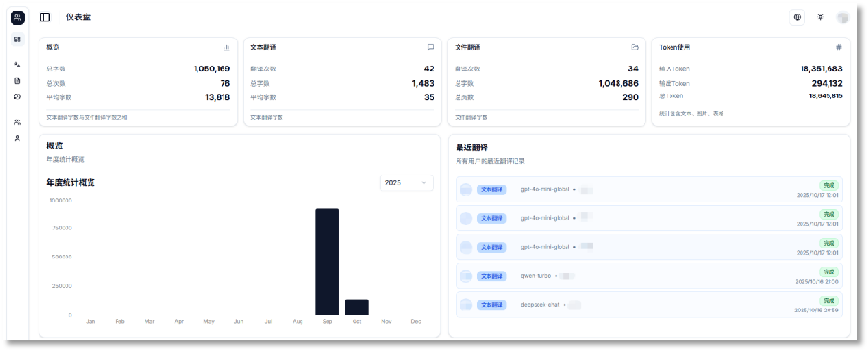Click the Sep bar in the chart

point(328,261)
